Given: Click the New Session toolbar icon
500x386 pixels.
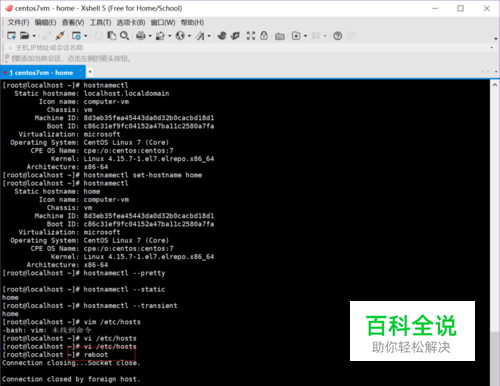Looking at the screenshot, I should (12, 36).
